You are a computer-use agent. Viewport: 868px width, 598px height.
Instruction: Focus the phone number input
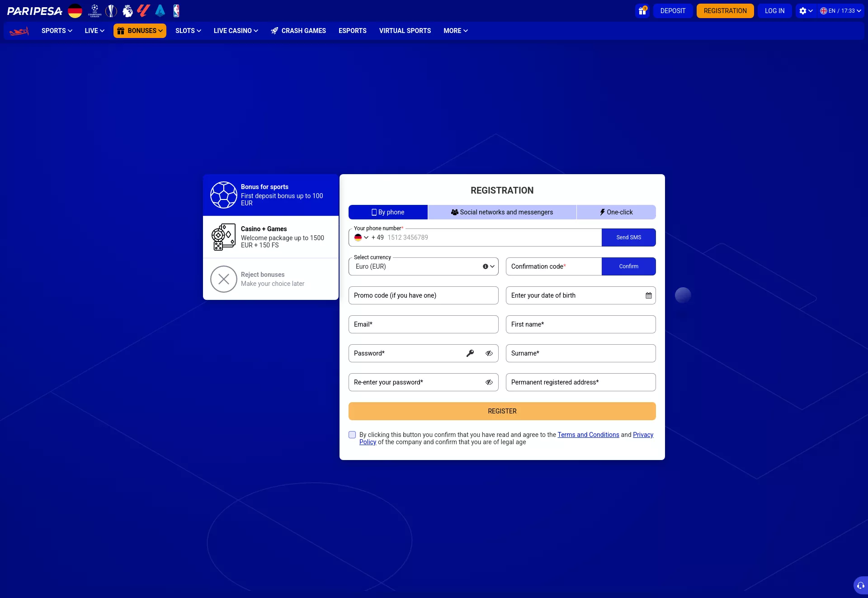(493, 237)
